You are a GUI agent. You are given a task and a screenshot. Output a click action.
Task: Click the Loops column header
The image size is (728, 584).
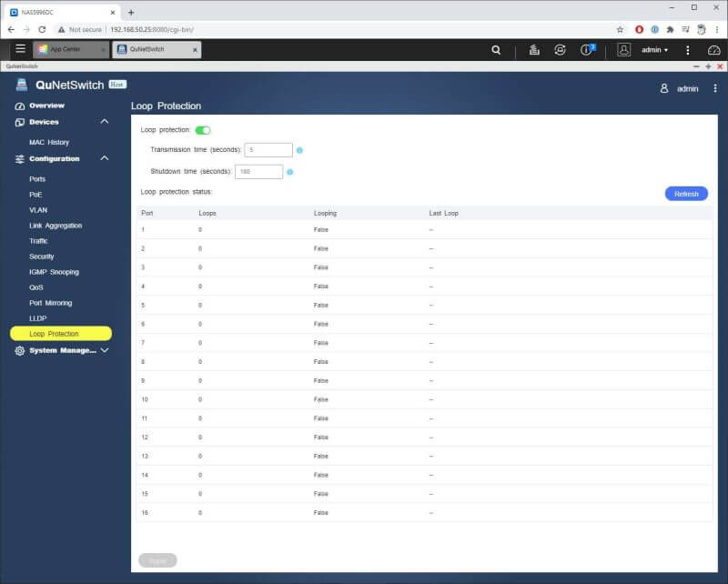(207, 214)
